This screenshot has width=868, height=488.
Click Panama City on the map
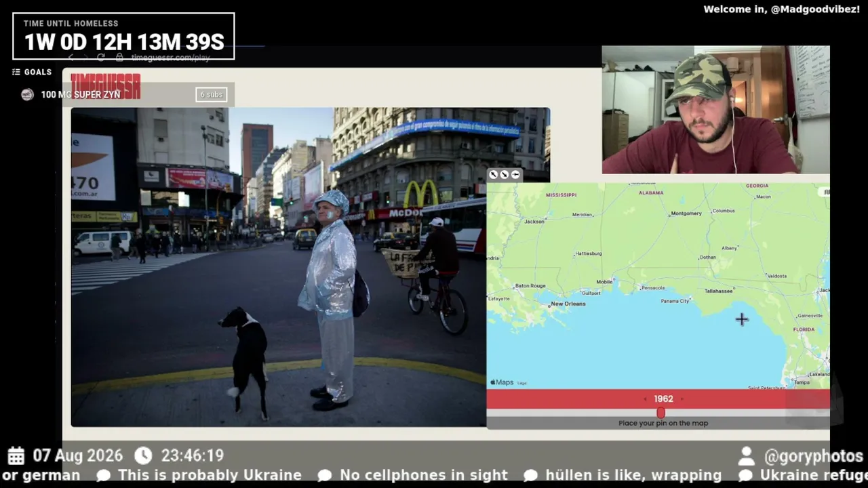click(x=675, y=301)
